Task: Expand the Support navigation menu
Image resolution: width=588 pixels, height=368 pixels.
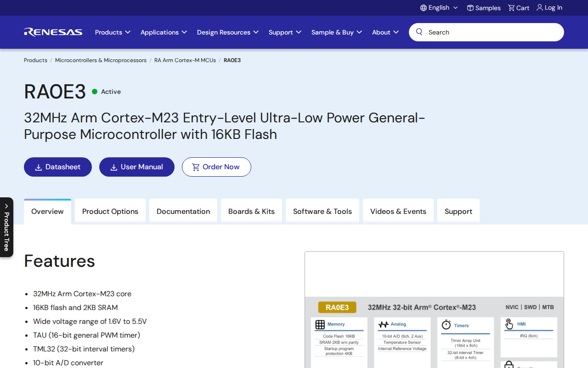Action: [285, 32]
